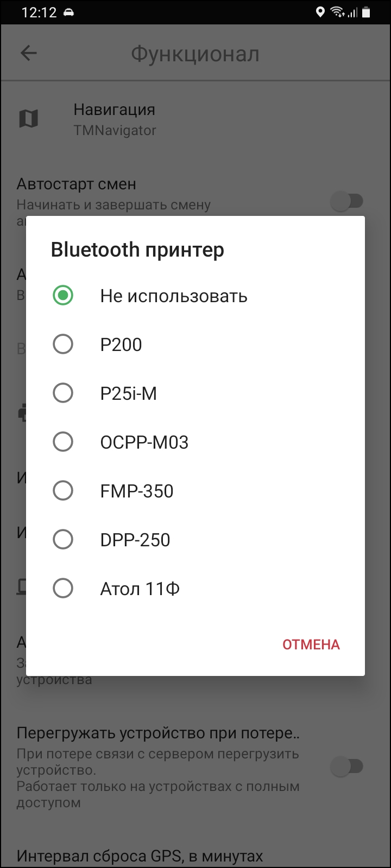
Task: Select FMP-350 radio button
Action: [x=63, y=491]
